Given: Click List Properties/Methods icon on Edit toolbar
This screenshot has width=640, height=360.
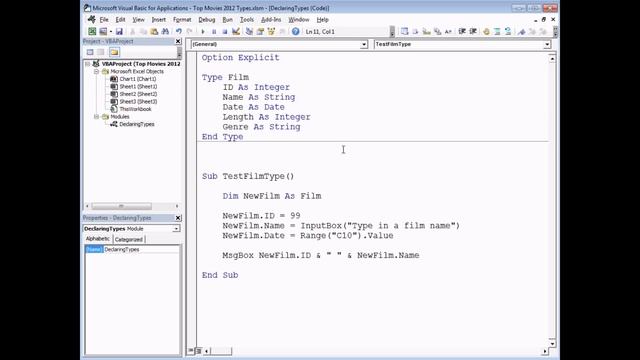Looking at the screenshot, I should tap(404, 31).
